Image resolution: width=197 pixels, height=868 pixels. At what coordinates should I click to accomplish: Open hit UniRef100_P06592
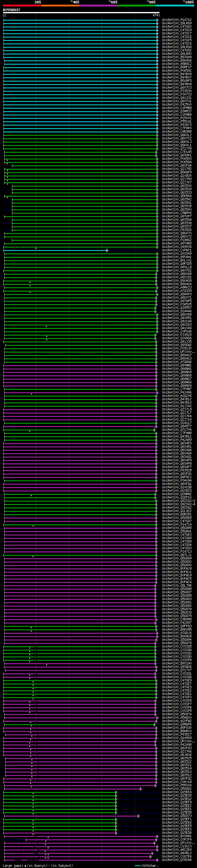pos(177,71)
